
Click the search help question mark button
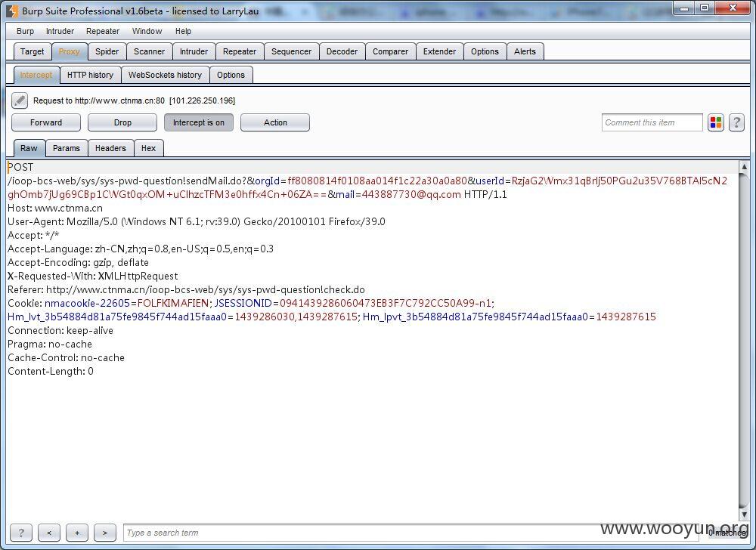click(20, 533)
